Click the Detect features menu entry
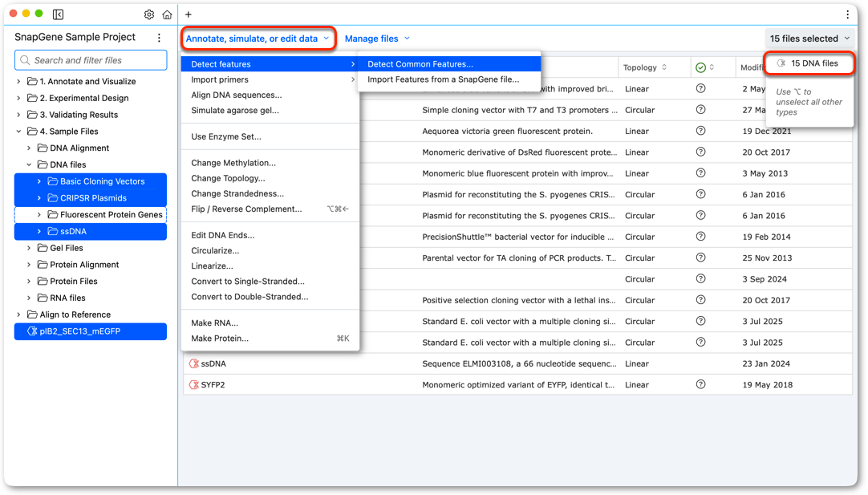 (270, 64)
